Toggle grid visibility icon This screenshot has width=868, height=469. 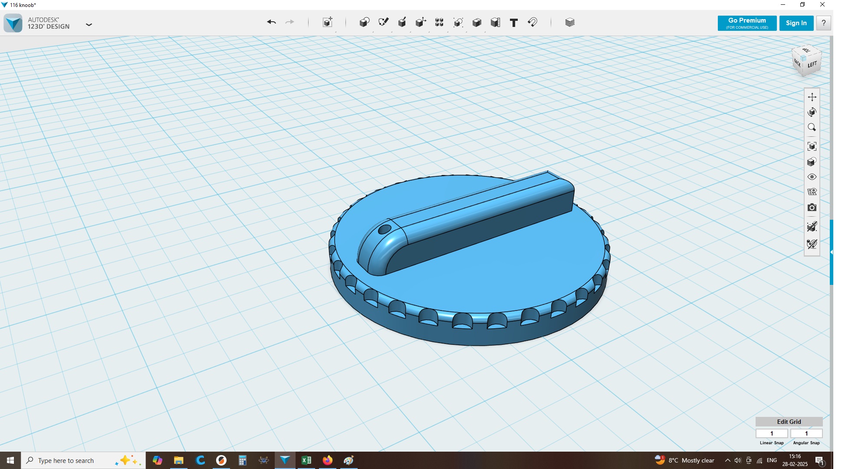pos(812,192)
